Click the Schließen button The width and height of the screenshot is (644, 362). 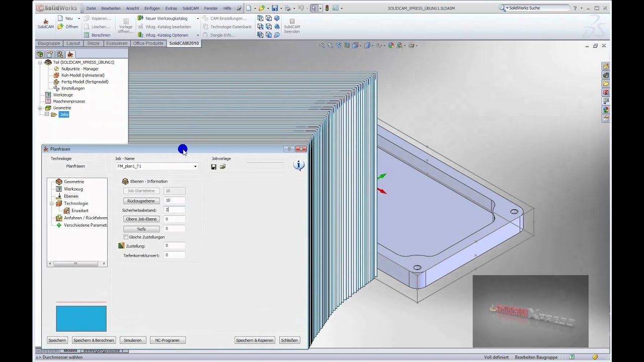point(289,340)
